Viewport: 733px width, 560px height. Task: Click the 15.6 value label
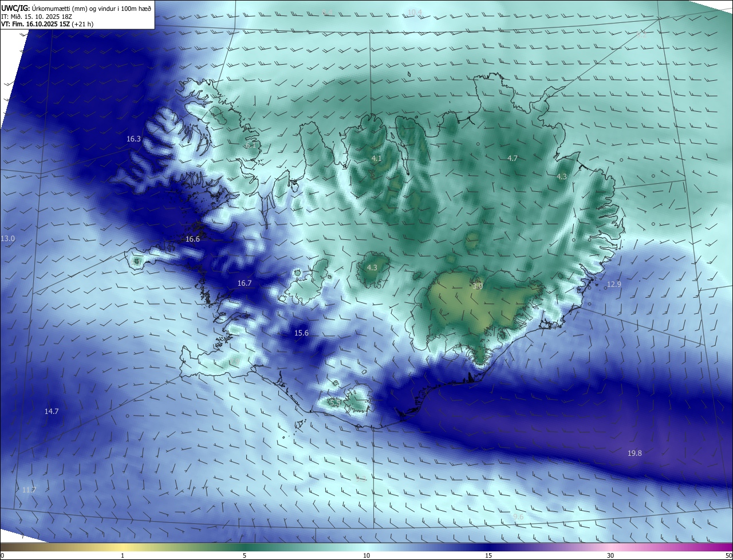(301, 333)
